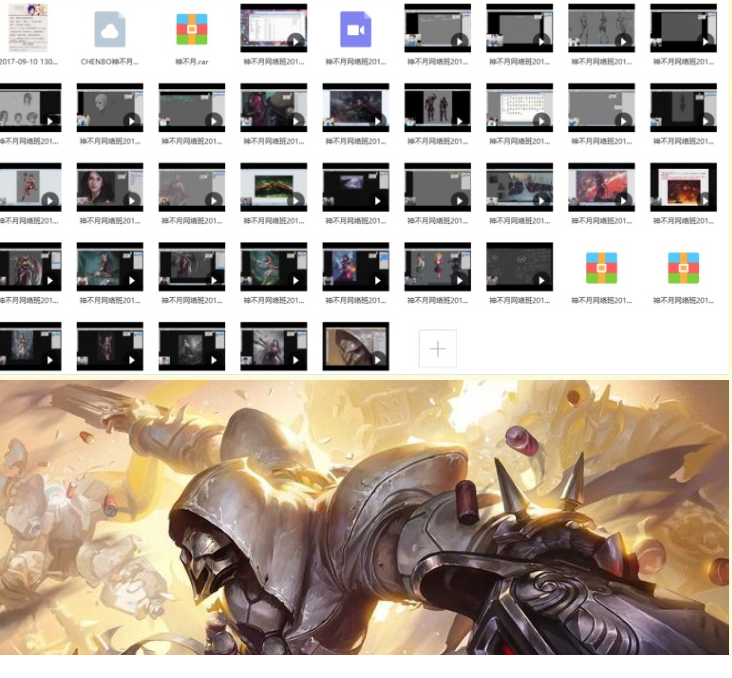The height and width of the screenshot is (678, 732).
Task: Play the video of the hooded armored character
Action: pos(355,346)
